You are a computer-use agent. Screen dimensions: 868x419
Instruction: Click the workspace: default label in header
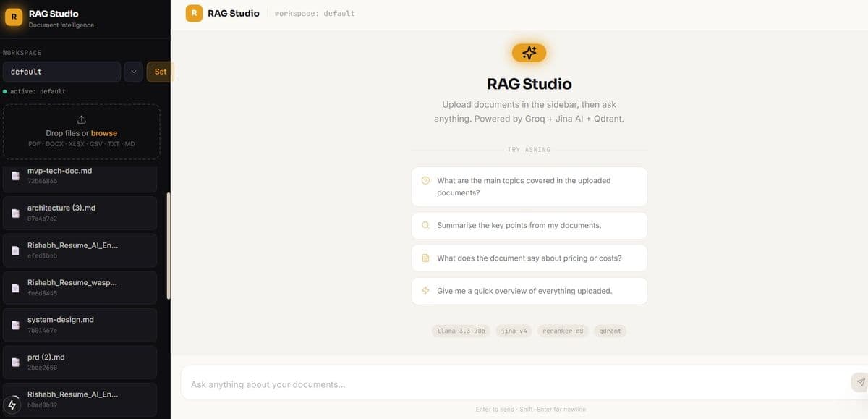[x=313, y=12]
